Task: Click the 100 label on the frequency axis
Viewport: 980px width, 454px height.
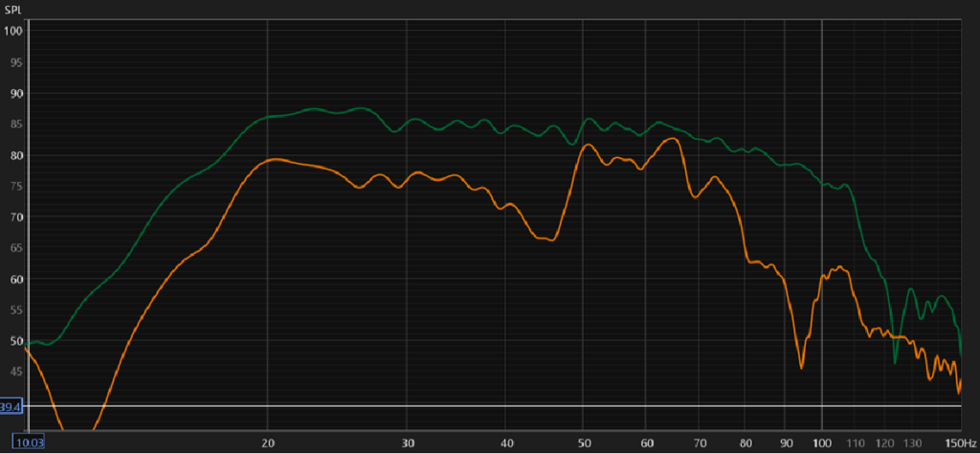Action: click(821, 443)
